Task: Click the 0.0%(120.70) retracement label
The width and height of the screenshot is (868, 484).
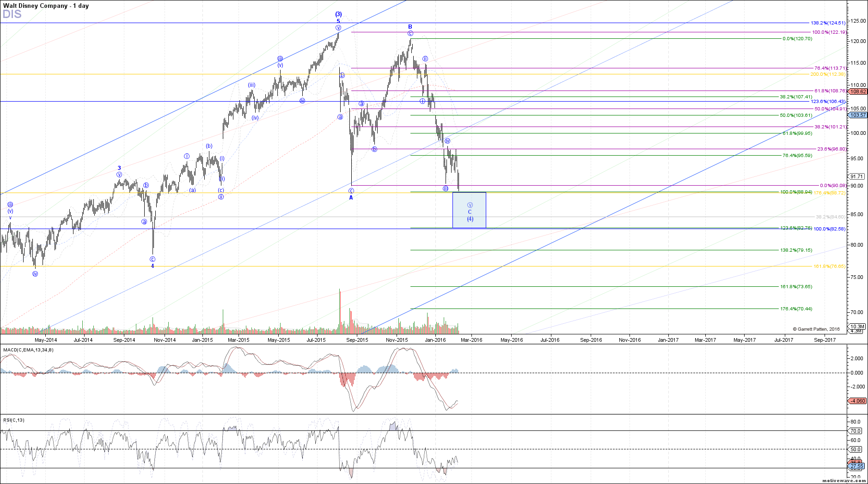Action: coord(797,38)
